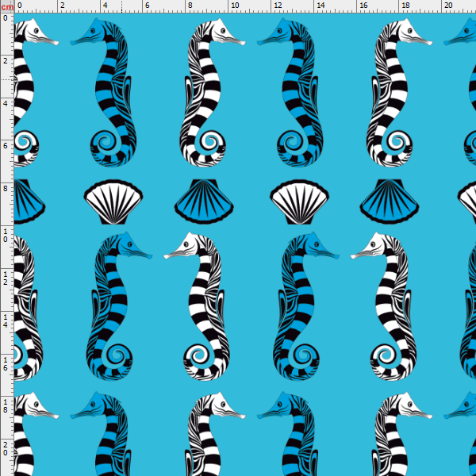This screenshot has width=476, height=476.
Task: Click the 20 mark on horizontal ruler
Action: (448, 6)
